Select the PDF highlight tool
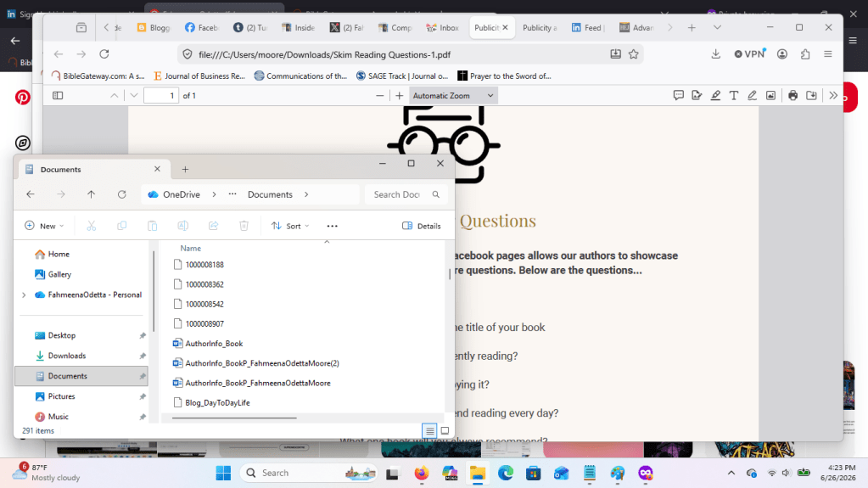This screenshot has height=488, width=868. [715, 95]
